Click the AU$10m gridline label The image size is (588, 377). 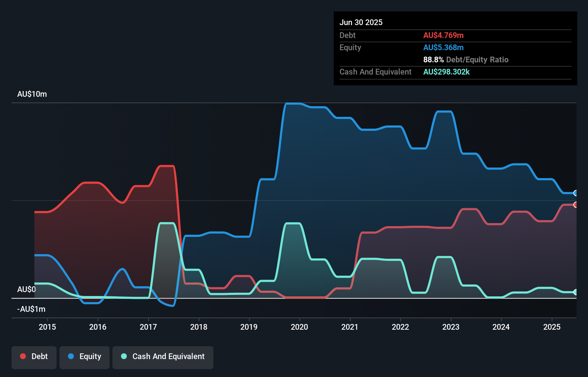[32, 94]
